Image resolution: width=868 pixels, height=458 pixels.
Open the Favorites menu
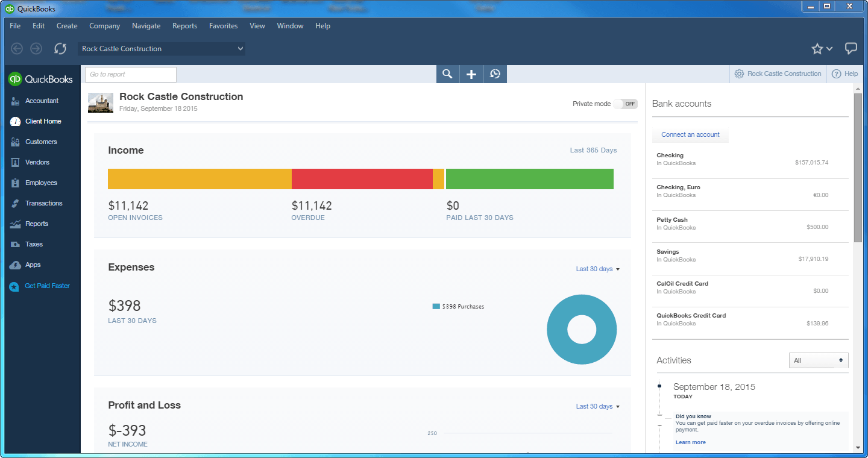click(223, 26)
